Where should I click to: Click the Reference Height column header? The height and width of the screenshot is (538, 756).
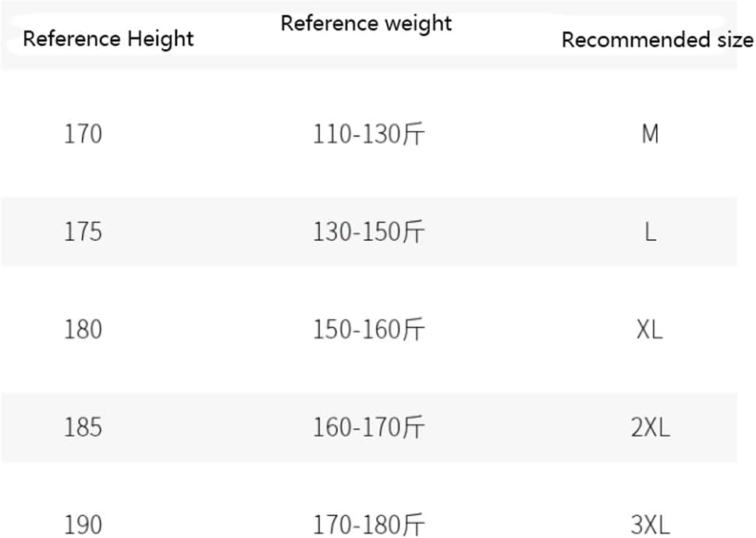point(108,39)
